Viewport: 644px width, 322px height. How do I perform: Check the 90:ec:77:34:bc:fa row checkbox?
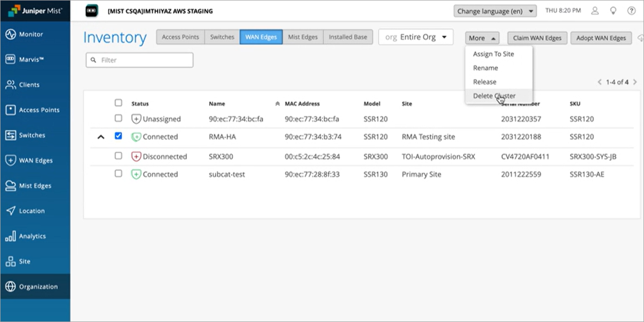click(x=118, y=118)
